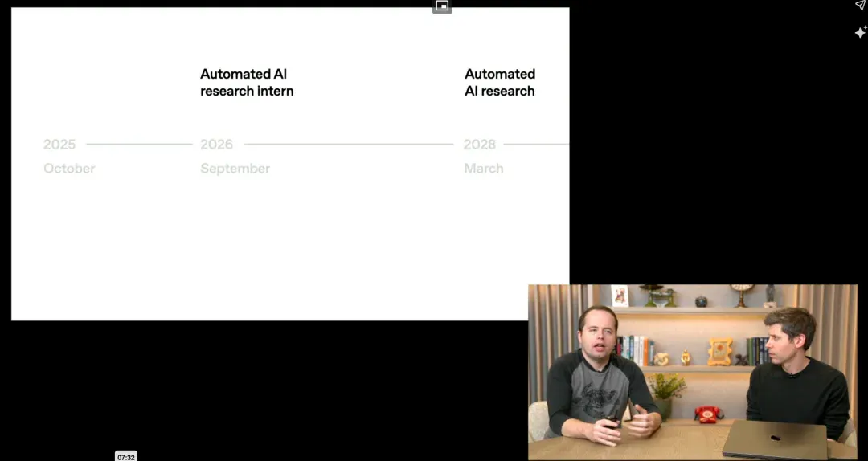
Task: Click the partly cut-off "Automated AI research" heading
Action: (500, 83)
